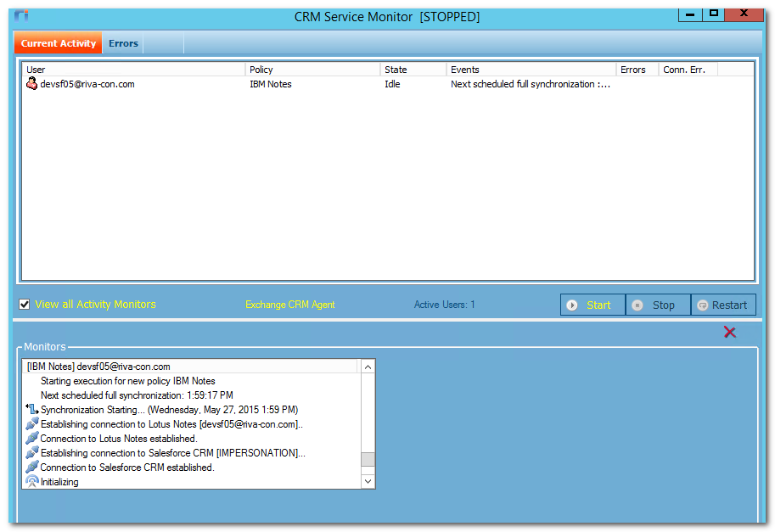Screen dimensions: 775x532
Task: Click the antenna icon beside Initializing
Action: [x=32, y=481]
